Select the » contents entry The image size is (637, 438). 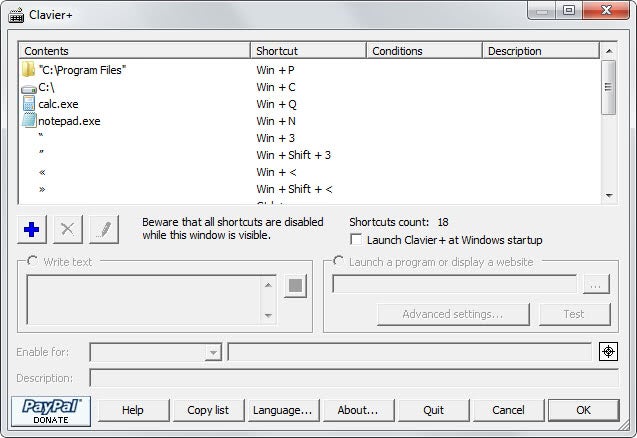(42, 189)
